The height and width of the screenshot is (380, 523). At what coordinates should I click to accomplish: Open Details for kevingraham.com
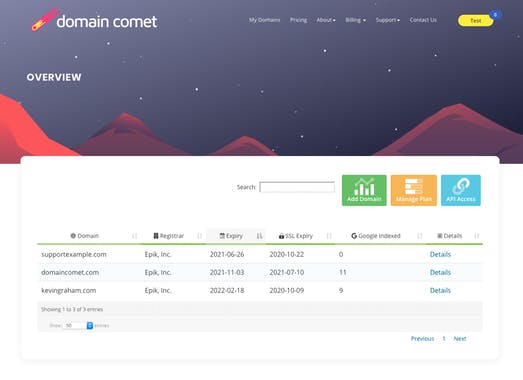click(x=440, y=291)
